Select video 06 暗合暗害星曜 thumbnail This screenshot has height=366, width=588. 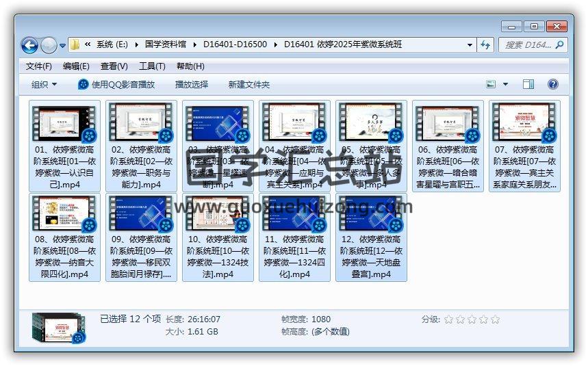448,123
